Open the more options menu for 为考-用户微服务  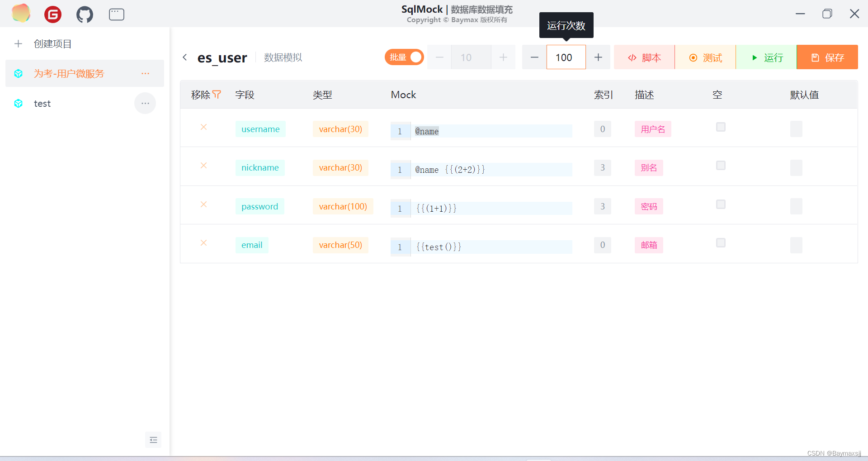click(145, 73)
